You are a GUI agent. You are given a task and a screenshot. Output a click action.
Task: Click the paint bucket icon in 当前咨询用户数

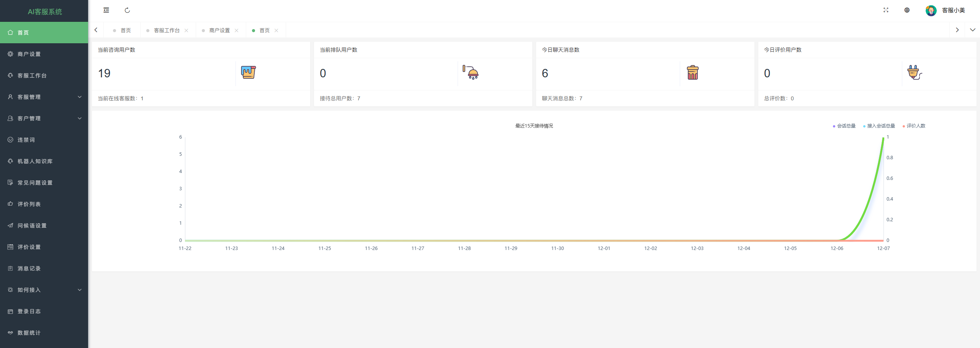coord(248,72)
